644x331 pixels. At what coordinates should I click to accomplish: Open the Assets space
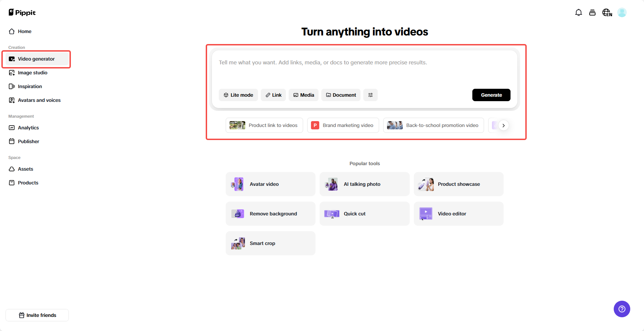25,169
